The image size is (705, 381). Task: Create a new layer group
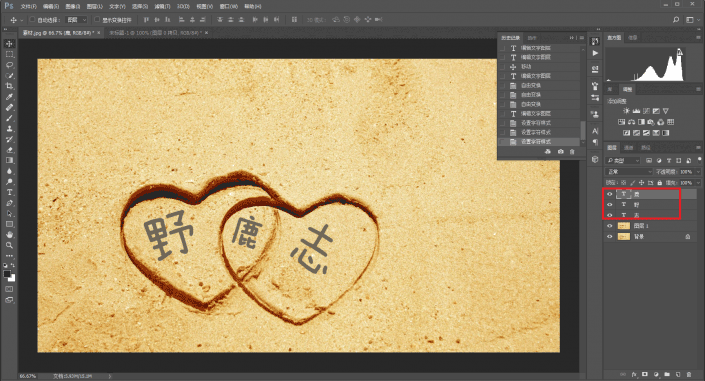point(667,374)
